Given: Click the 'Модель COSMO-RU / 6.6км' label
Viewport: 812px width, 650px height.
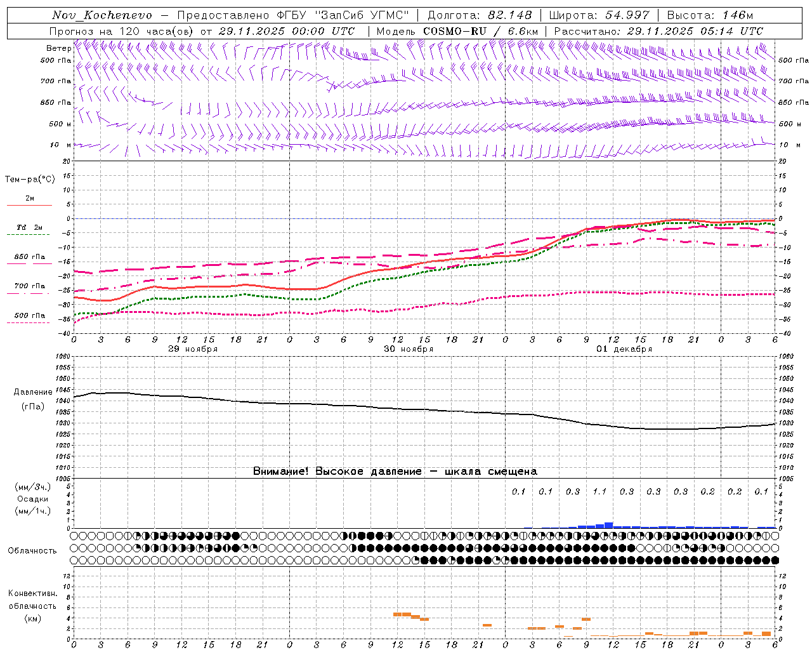Looking at the screenshot, I should 457,31.
